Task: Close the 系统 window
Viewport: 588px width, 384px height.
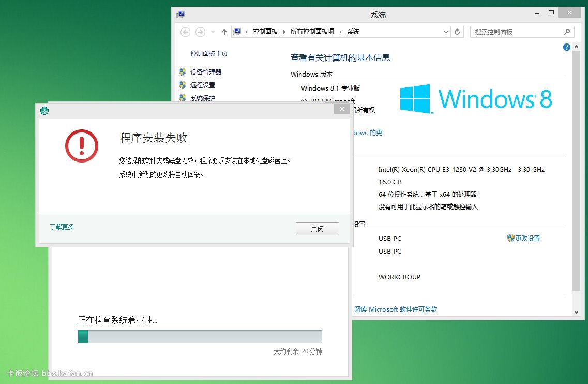Action: 569,12
